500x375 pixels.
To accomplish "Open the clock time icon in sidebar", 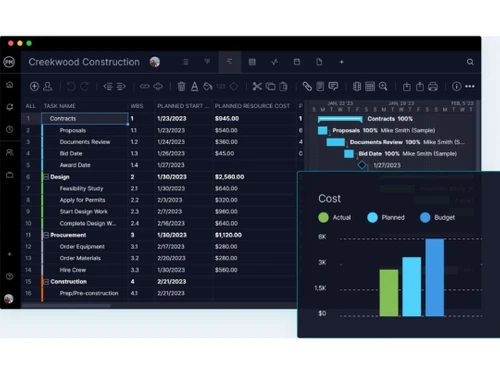I will tap(10, 129).
